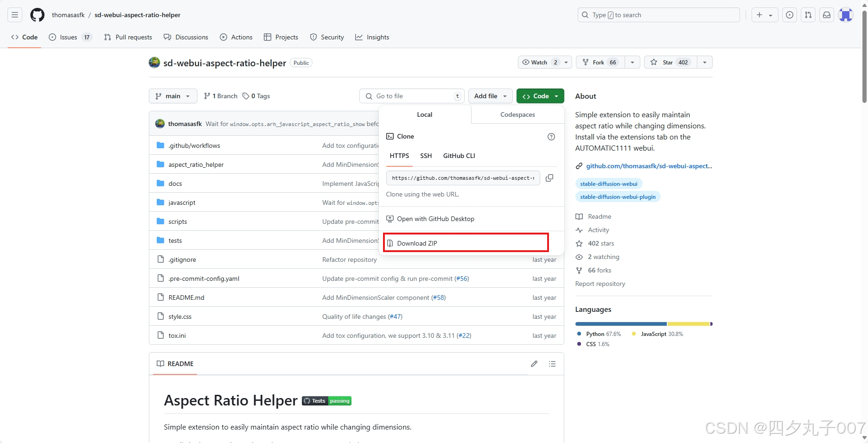
Task: Open the tests folder
Action: 175,240
